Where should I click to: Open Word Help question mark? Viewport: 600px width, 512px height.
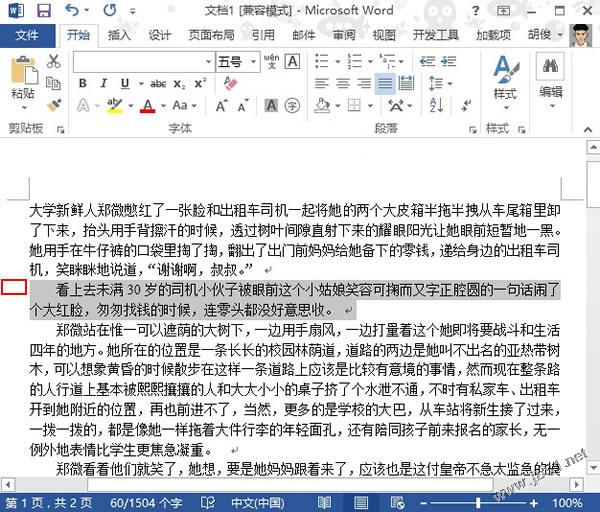pyautogui.click(x=475, y=10)
